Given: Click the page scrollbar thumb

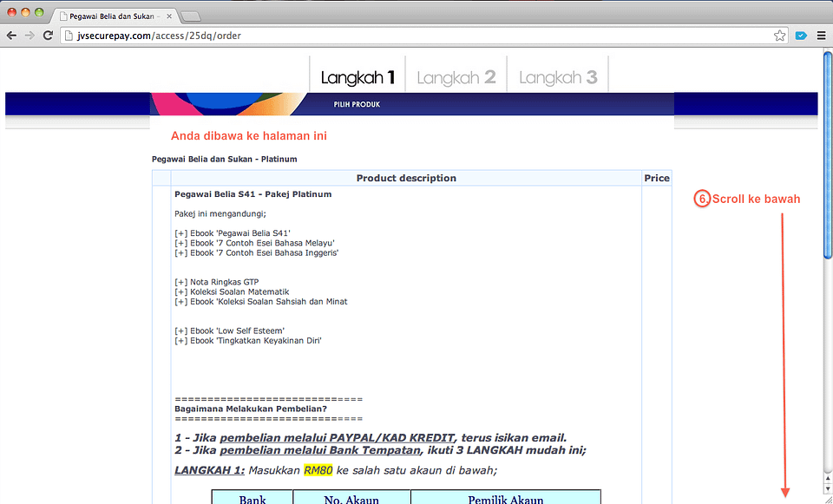Looking at the screenshot, I should coord(827,155).
